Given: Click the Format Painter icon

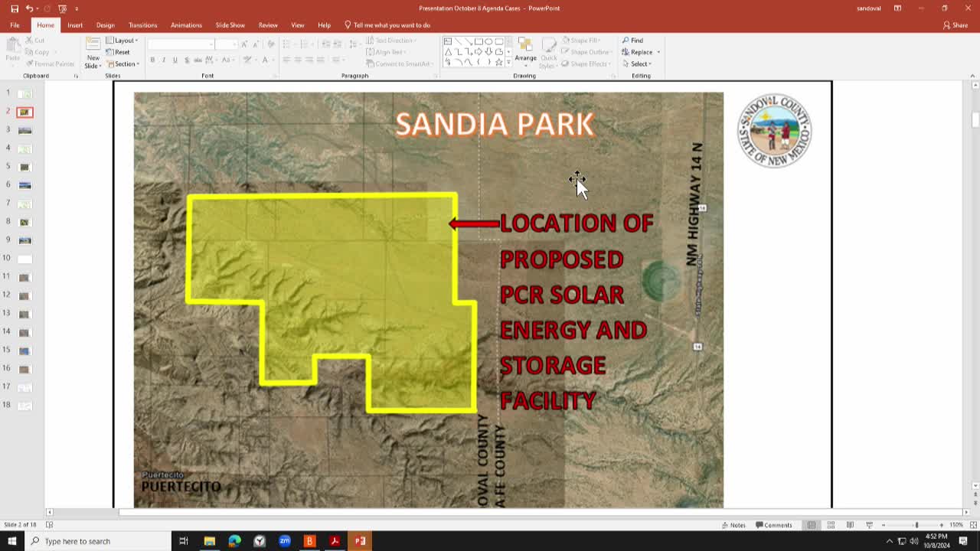Looking at the screenshot, I should pos(29,64).
